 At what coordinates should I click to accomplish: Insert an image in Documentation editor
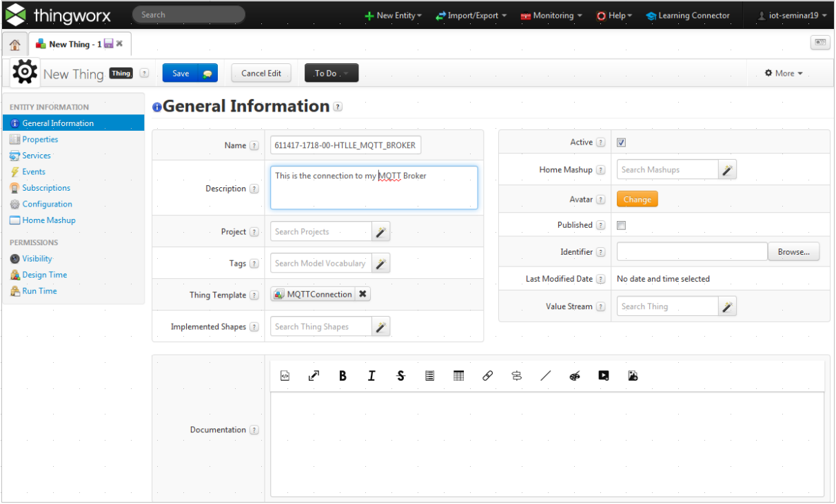point(633,376)
